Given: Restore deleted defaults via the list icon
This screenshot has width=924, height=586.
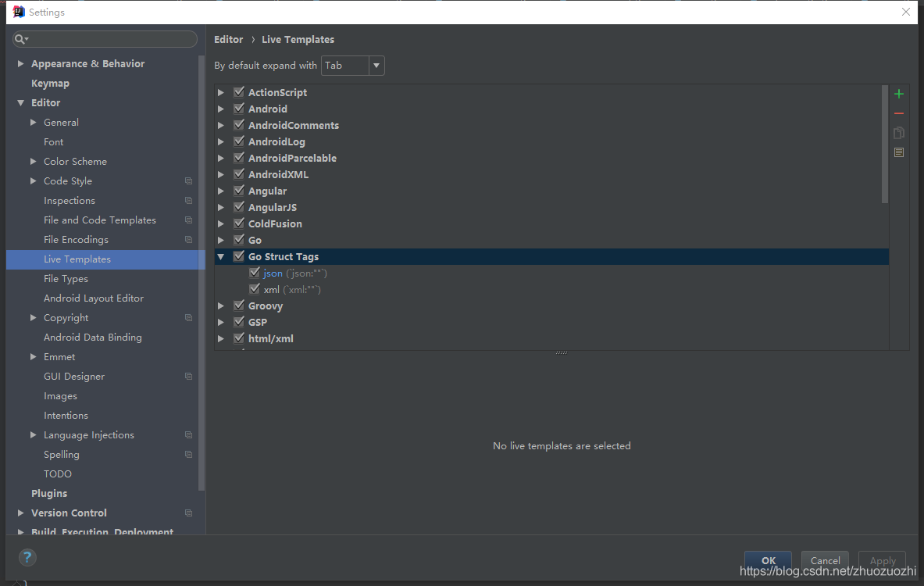Looking at the screenshot, I should click(x=899, y=152).
